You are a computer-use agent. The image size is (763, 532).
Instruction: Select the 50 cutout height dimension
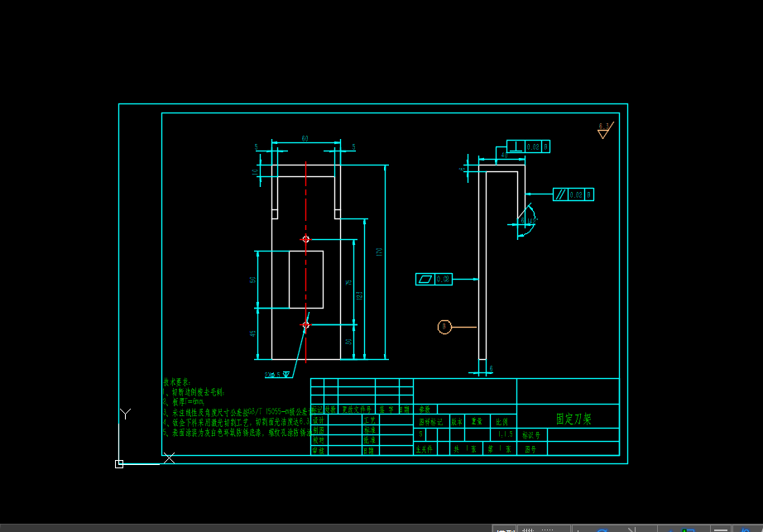[252, 280]
